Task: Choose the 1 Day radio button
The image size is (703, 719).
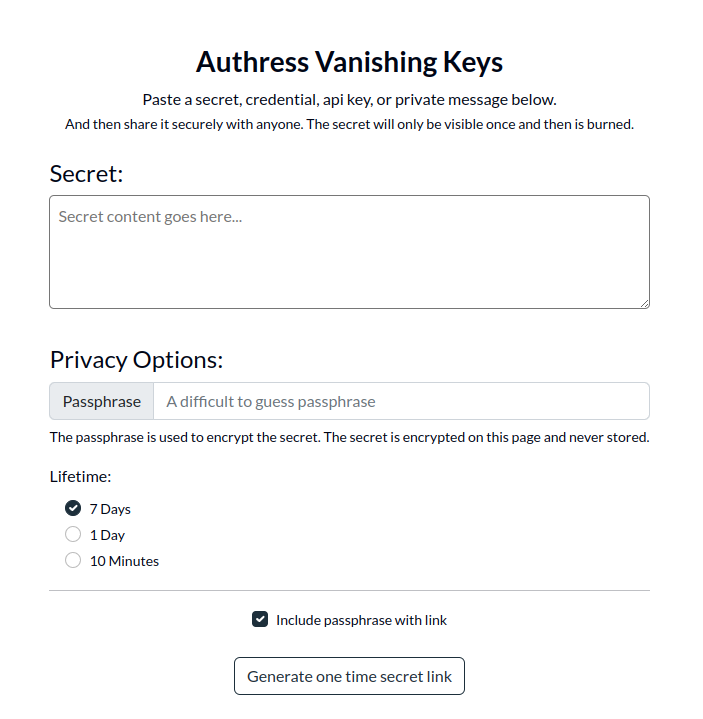Action: click(73, 534)
